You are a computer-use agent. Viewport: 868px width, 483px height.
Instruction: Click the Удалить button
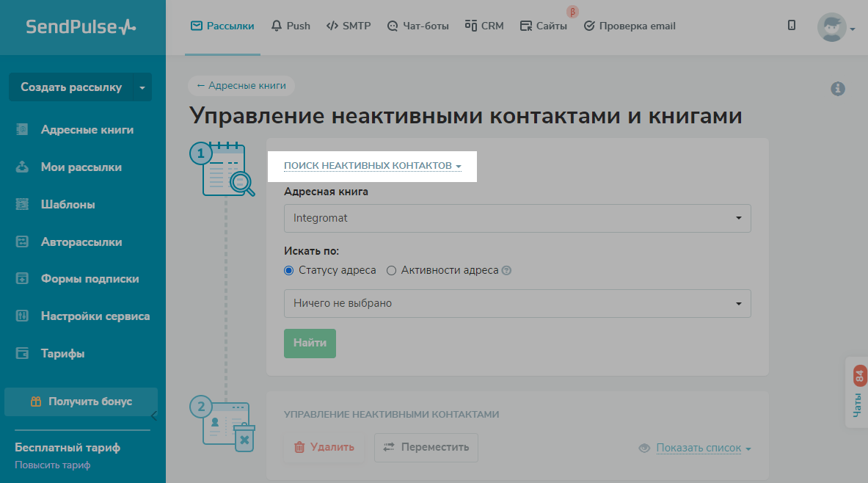pyautogui.click(x=324, y=447)
